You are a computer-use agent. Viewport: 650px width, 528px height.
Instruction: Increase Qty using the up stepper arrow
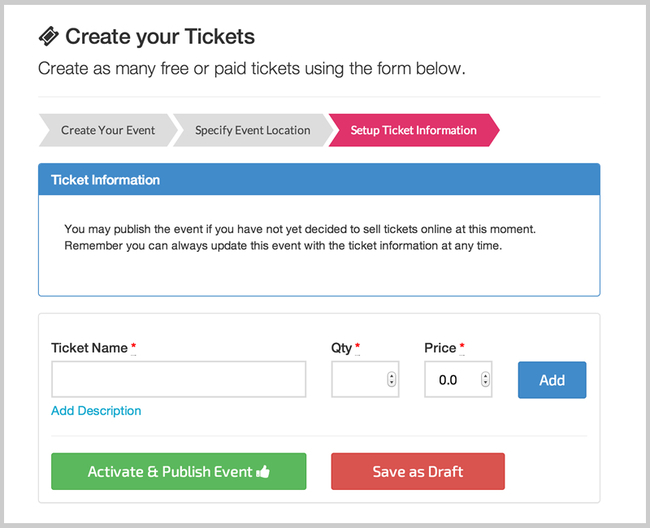(x=391, y=376)
